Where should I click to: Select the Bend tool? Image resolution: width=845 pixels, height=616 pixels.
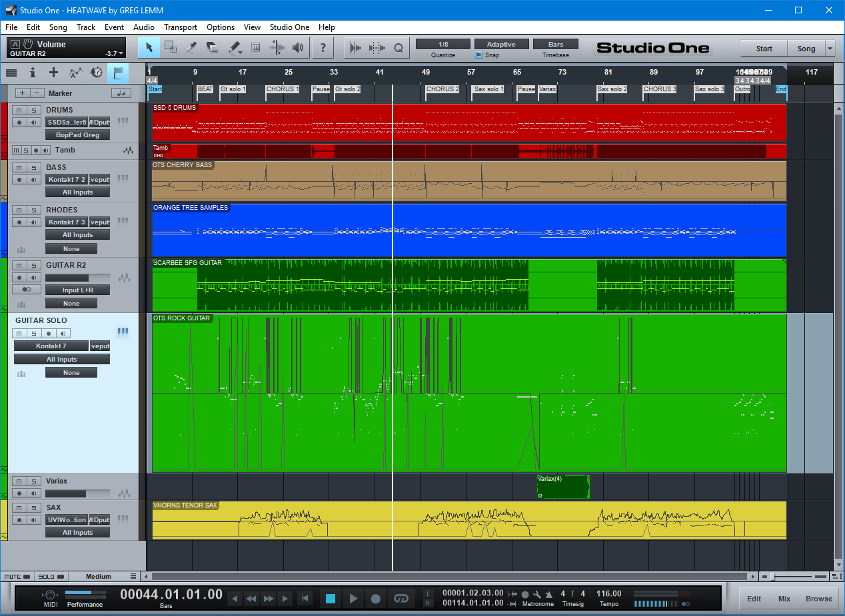point(277,47)
